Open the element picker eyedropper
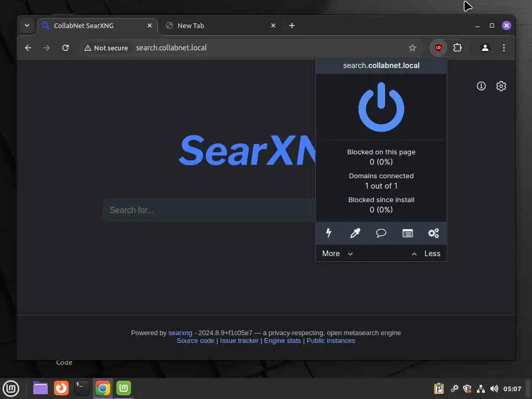The width and height of the screenshot is (532, 399). click(355, 233)
